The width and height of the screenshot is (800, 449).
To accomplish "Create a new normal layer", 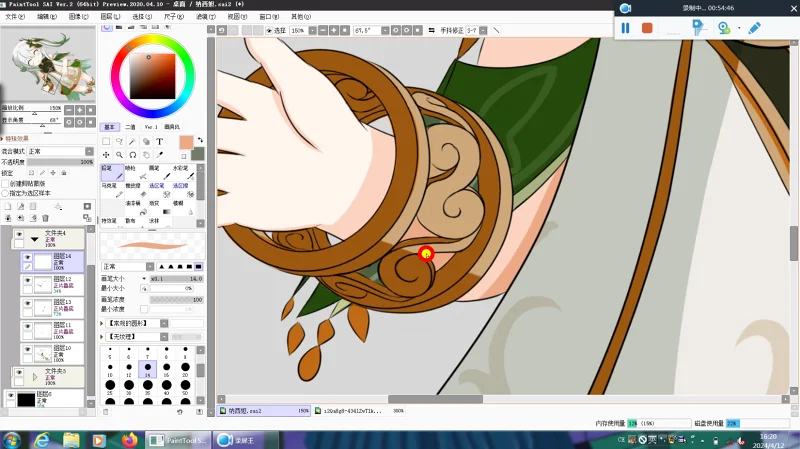I will [8, 206].
